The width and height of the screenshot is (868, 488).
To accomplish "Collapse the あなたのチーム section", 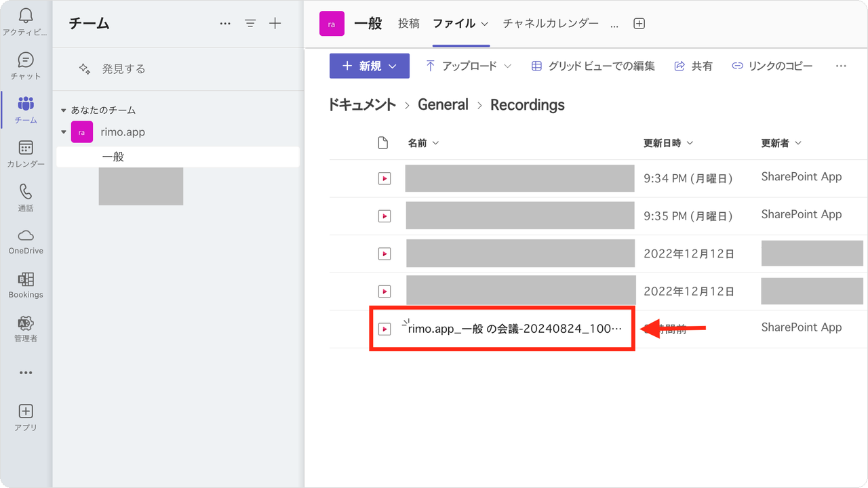I will coord(64,110).
